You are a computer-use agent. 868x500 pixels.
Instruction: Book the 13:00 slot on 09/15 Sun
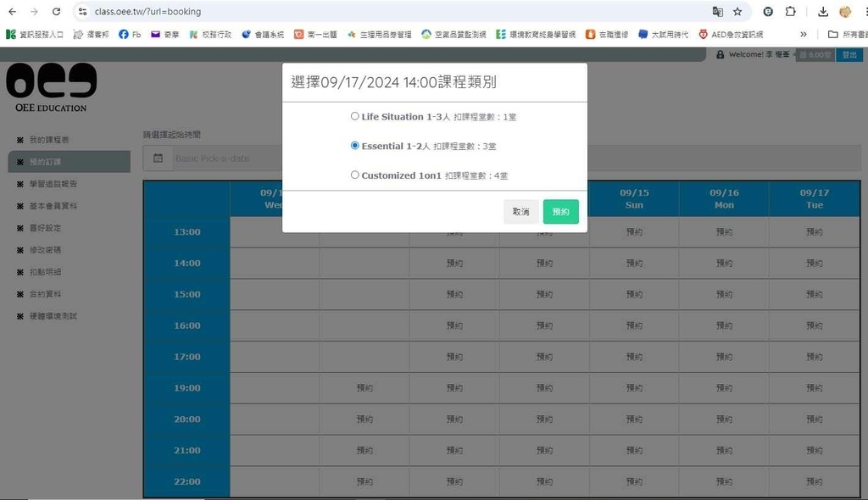click(x=634, y=232)
